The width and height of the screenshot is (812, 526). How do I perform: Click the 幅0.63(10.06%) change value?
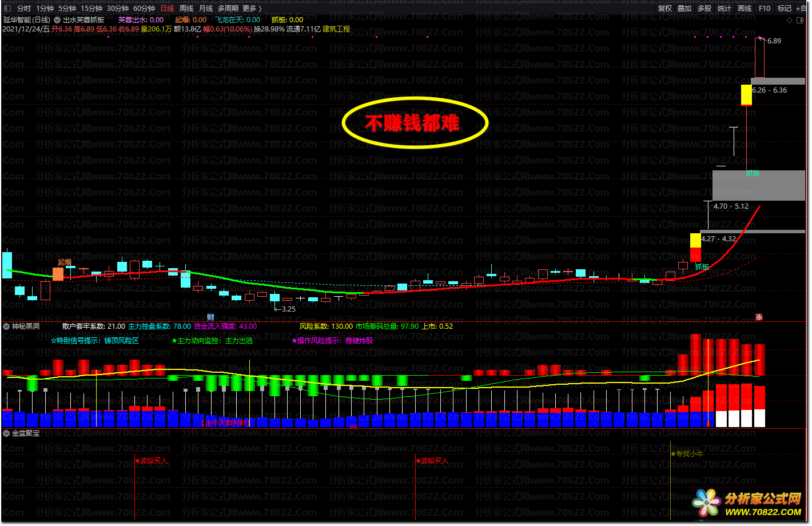(228, 29)
